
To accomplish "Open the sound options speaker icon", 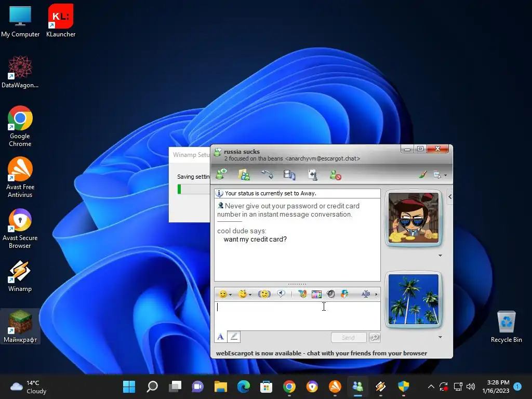I will pos(330,294).
